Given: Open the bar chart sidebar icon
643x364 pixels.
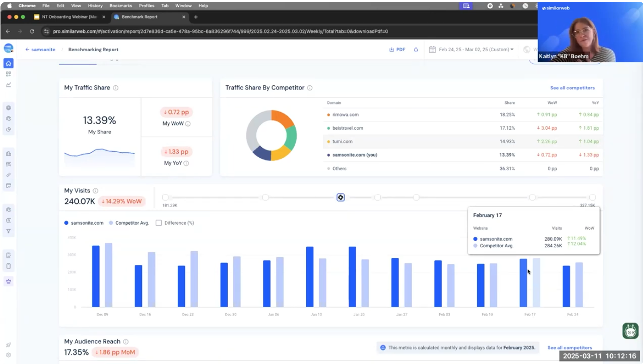Looking at the screenshot, I should tap(8, 154).
